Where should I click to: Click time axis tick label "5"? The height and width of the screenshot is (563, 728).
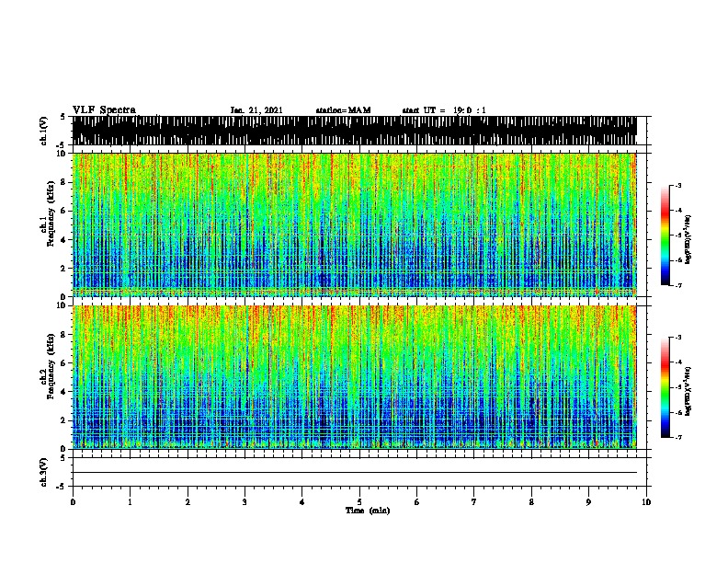tap(359, 502)
